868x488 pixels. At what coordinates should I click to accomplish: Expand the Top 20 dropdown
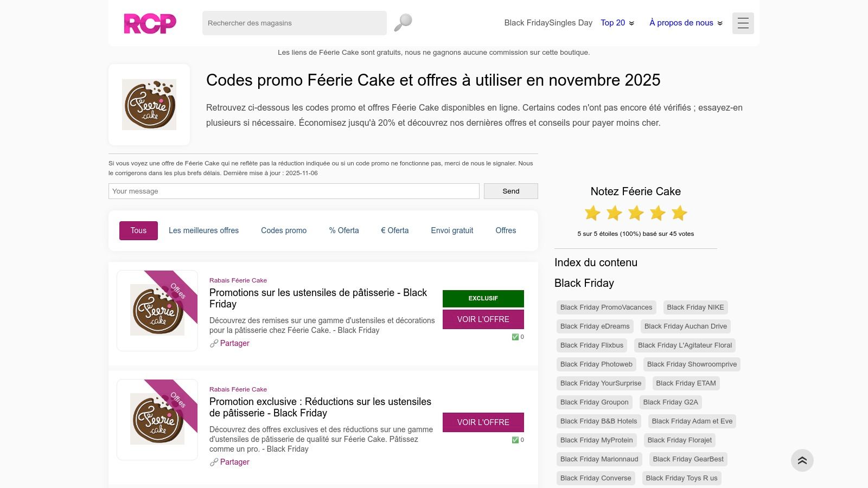point(617,23)
